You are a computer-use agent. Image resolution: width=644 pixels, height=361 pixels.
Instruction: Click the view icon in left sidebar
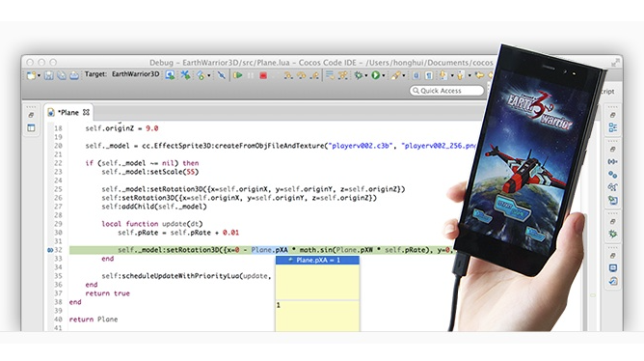(31, 127)
